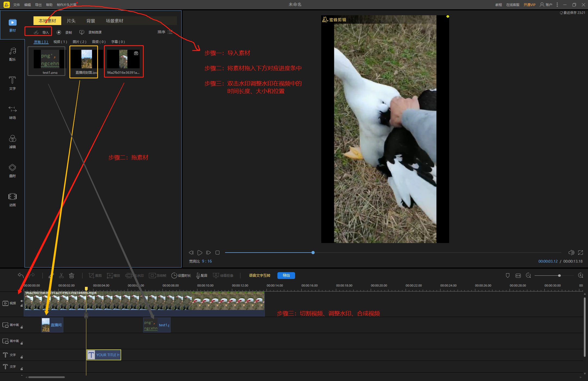Open the 配乐 music panel

point(13,54)
